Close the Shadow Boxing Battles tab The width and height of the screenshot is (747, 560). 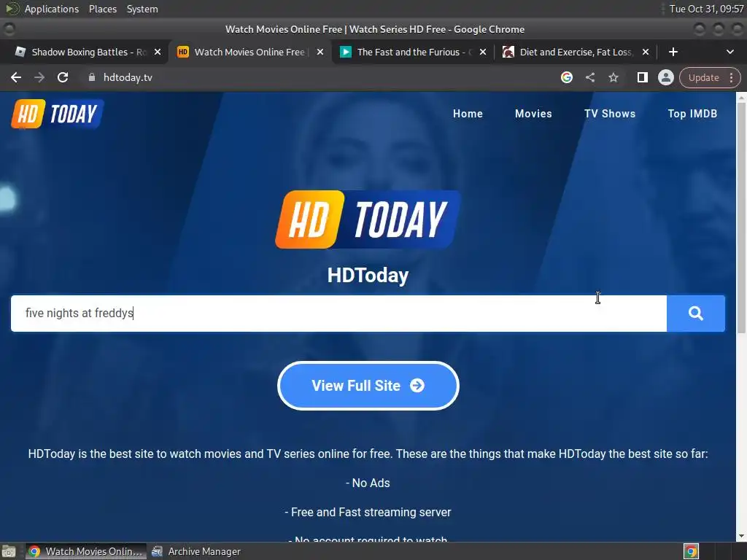pyautogui.click(x=158, y=52)
